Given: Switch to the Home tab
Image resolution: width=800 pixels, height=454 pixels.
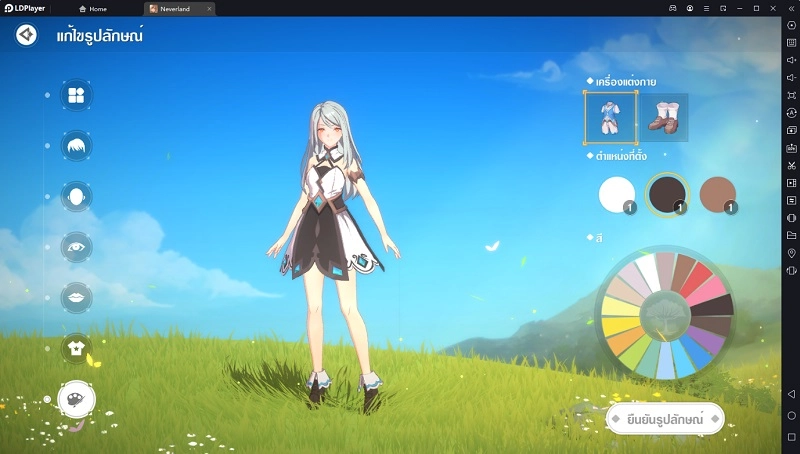Looking at the screenshot, I should pos(93,9).
